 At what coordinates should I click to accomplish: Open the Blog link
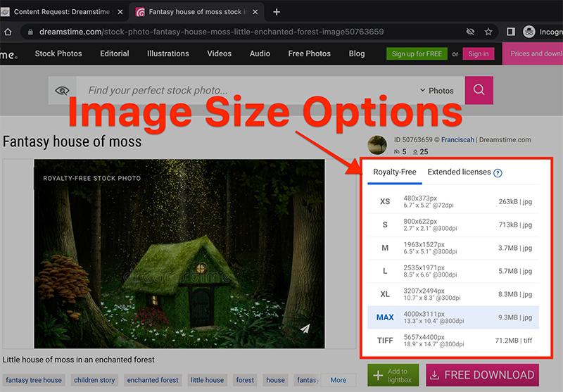[x=357, y=53]
